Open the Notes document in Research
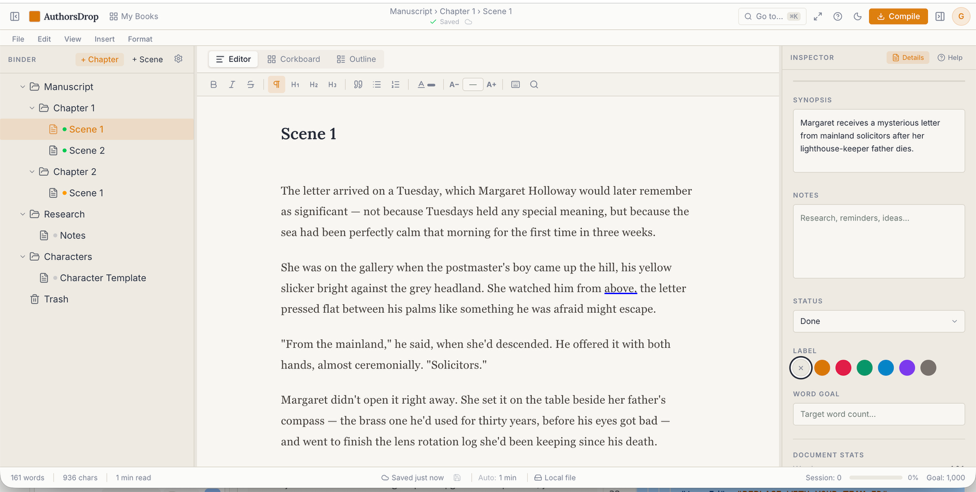The width and height of the screenshot is (976, 492). (x=96, y=235)
